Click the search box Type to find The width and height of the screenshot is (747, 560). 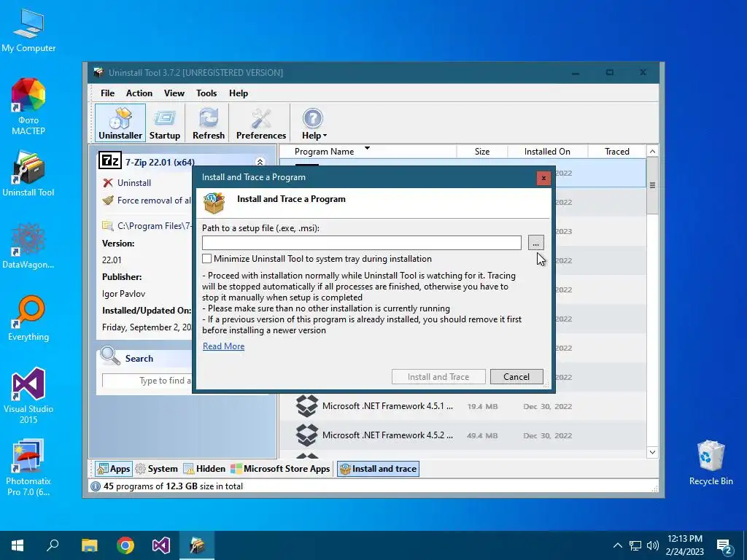[x=147, y=381]
